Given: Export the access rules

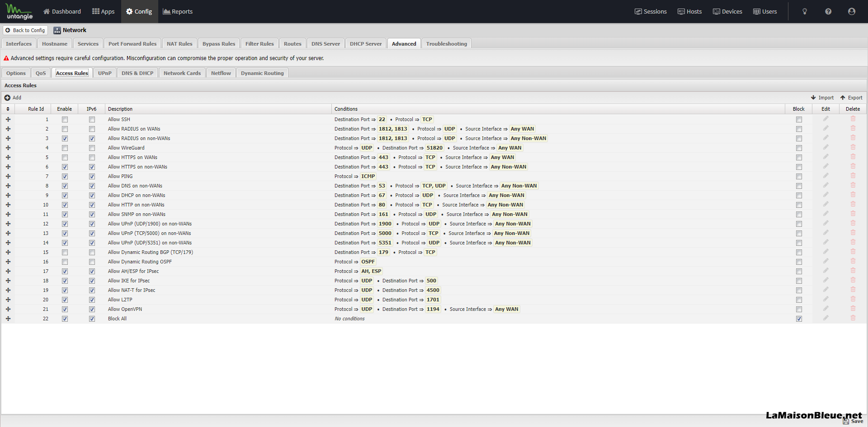Looking at the screenshot, I should pyautogui.click(x=851, y=98).
